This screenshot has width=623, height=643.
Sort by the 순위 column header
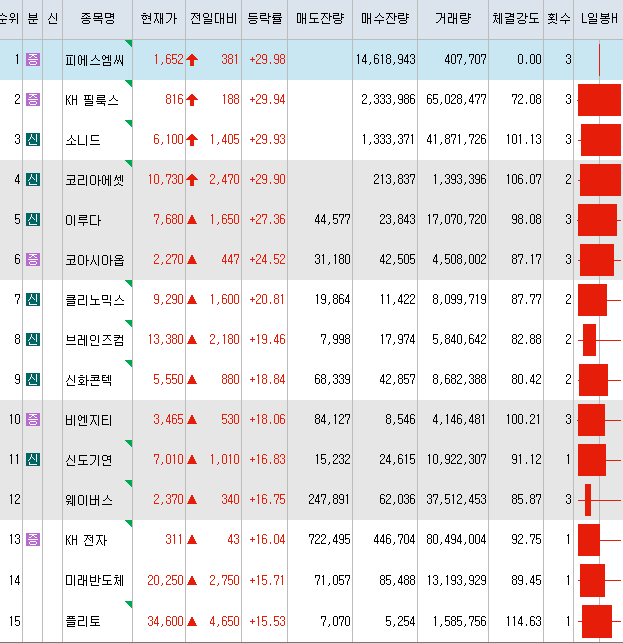coord(9,18)
